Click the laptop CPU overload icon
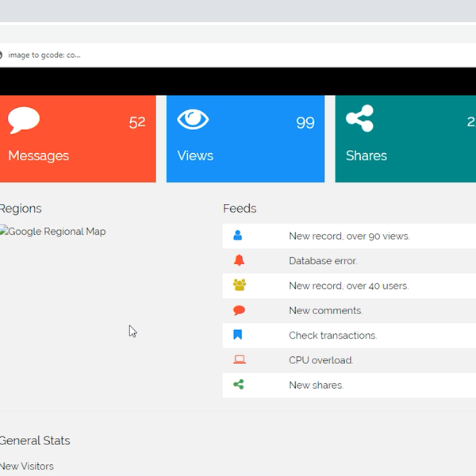 click(239, 360)
